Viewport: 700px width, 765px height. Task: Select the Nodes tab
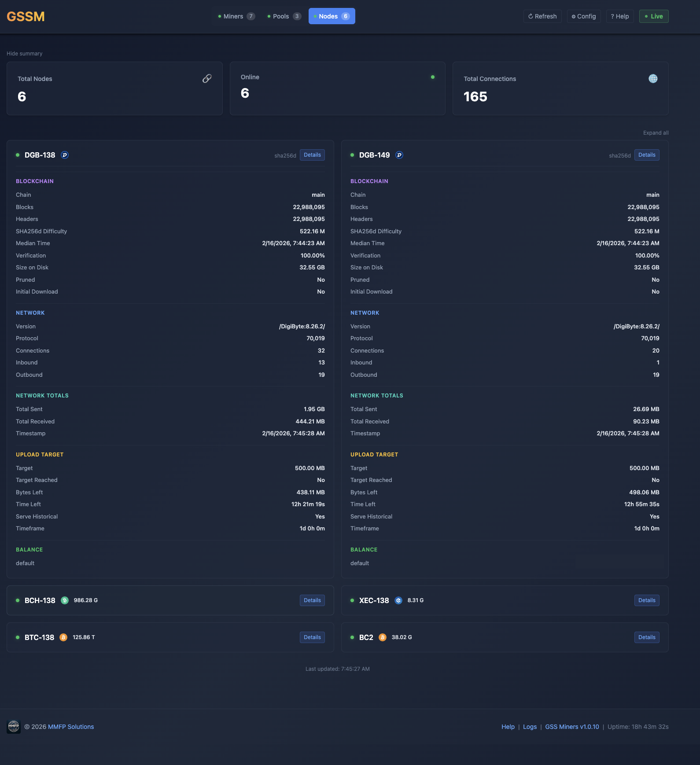332,16
